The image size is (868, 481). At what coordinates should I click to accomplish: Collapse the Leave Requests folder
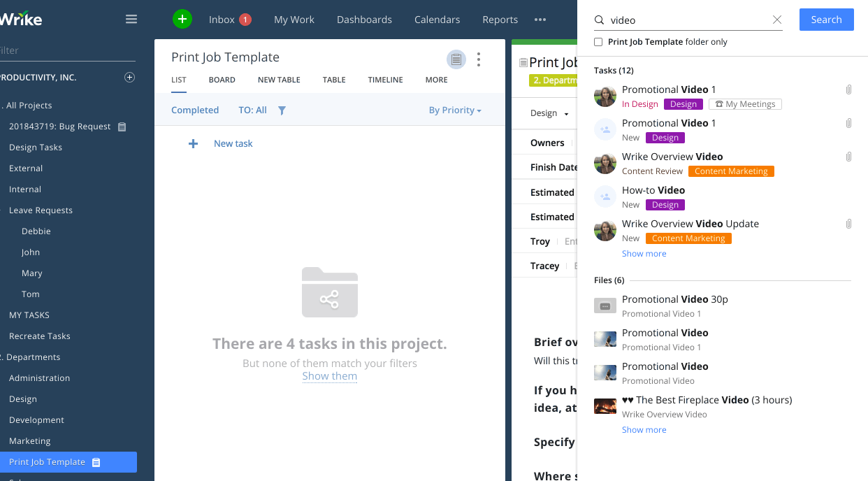2,210
